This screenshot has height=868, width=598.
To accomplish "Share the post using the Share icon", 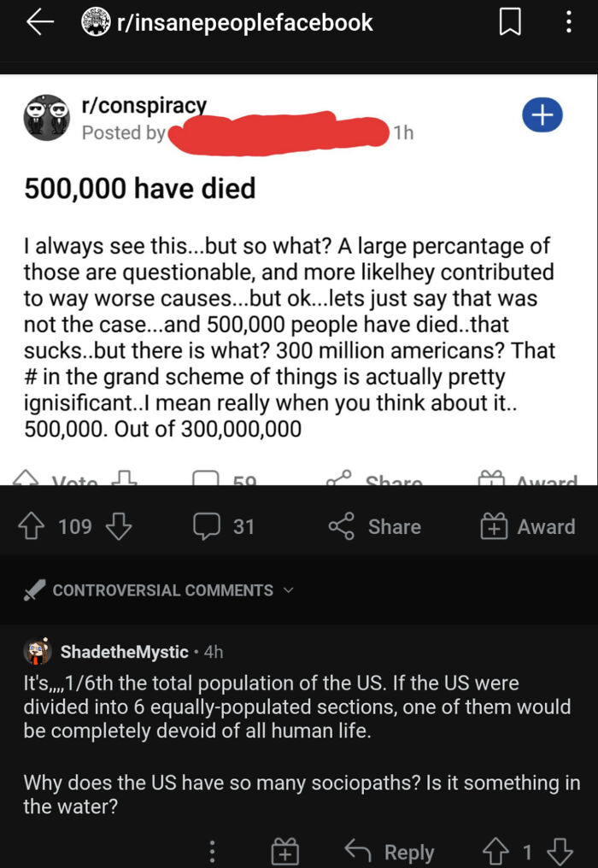I will coord(373,526).
